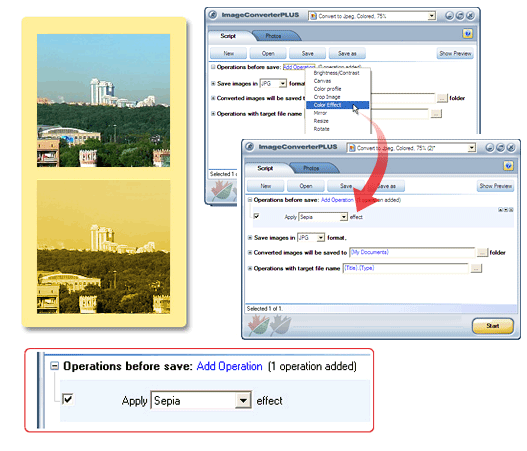This screenshot has height=451, width=527.
Task: Click New button in front window
Action: coord(266,186)
